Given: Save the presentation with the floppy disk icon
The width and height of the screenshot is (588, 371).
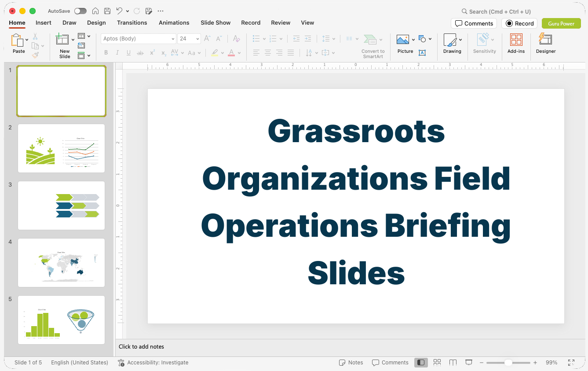Looking at the screenshot, I should [x=107, y=11].
